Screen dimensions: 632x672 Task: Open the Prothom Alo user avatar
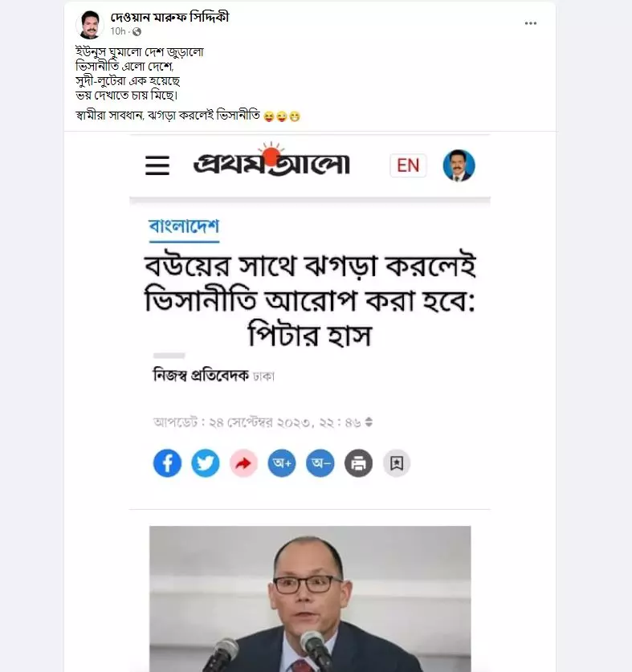click(459, 165)
